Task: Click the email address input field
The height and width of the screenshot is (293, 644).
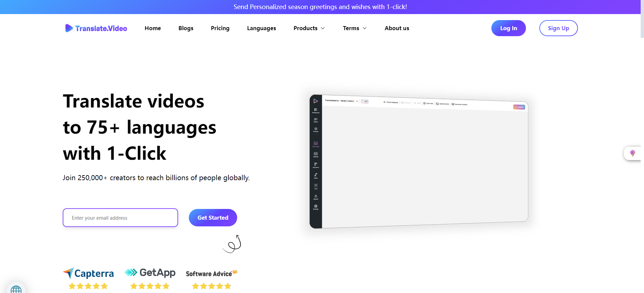Action: (120, 218)
